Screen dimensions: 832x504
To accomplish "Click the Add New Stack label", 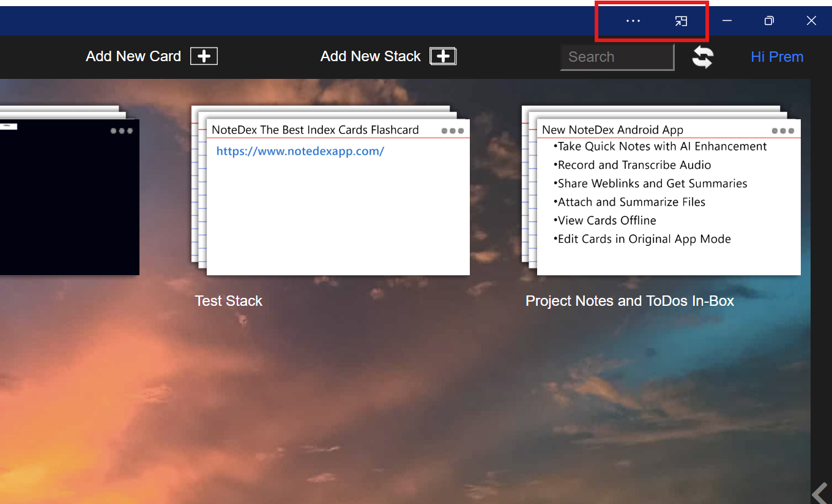I will (x=371, y=56).
